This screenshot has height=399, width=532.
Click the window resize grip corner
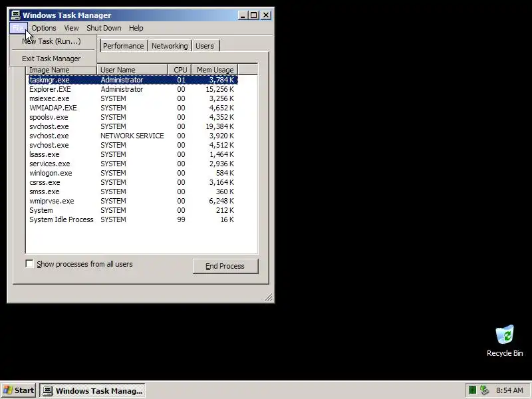click(269, 297)
